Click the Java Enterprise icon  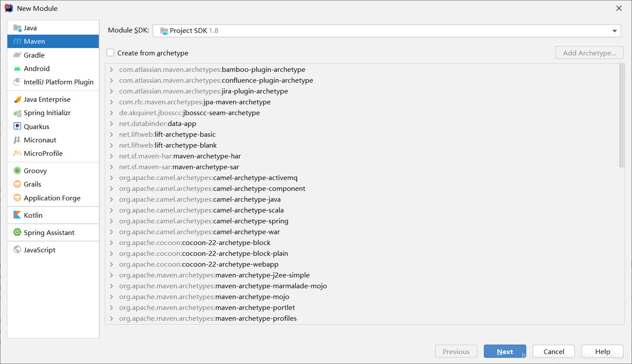(x=17, y=99)
